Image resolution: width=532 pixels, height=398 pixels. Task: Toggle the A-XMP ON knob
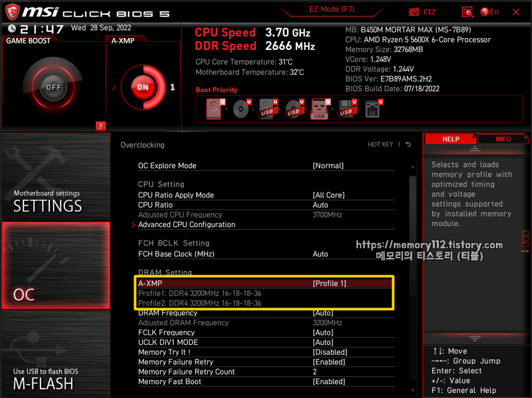143,87
